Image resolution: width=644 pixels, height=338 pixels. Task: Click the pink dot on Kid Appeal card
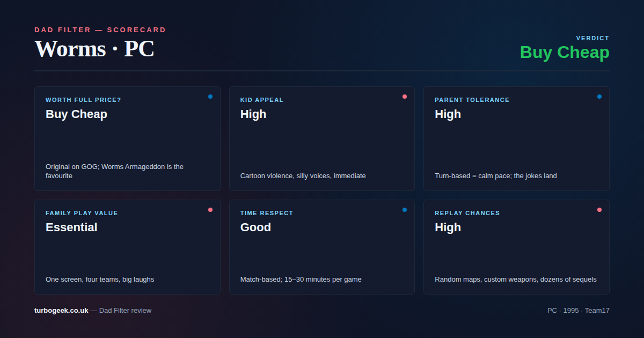click(405, 97)
